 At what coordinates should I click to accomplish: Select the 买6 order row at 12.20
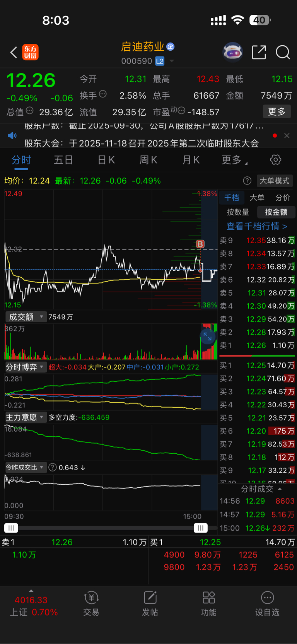click(257, 431)
